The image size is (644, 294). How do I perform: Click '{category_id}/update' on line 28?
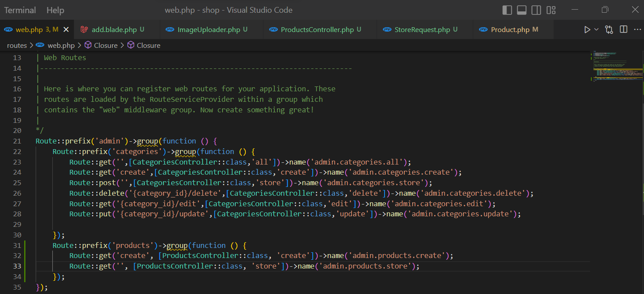coord(162,214)
